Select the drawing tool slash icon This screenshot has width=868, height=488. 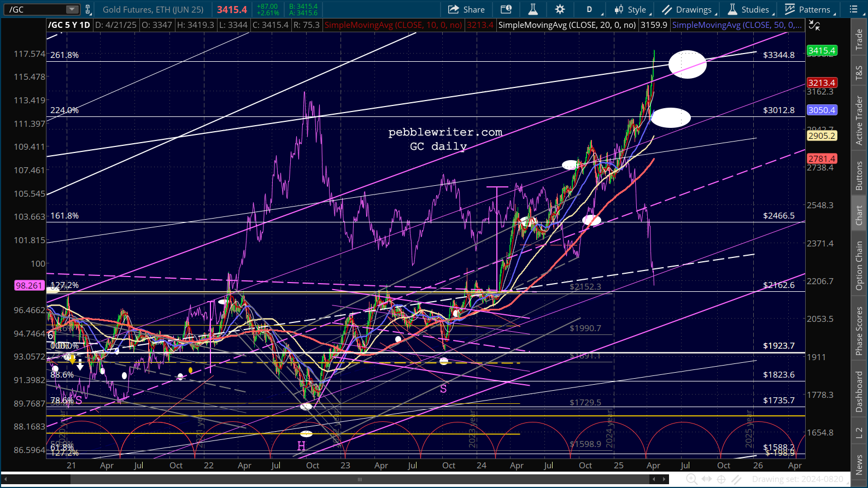pyautogui.click(x=737, y=479)
